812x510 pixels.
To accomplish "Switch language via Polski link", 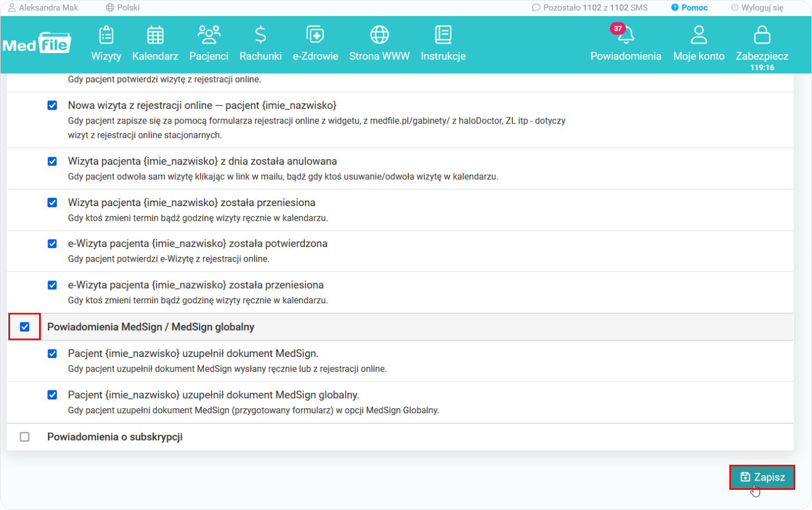I will pos(128,8).
